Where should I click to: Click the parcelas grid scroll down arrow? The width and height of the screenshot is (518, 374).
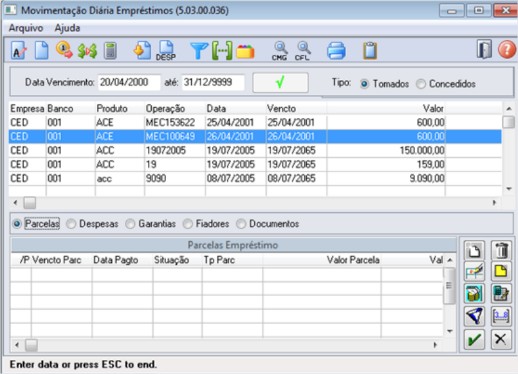click(450, 331)
